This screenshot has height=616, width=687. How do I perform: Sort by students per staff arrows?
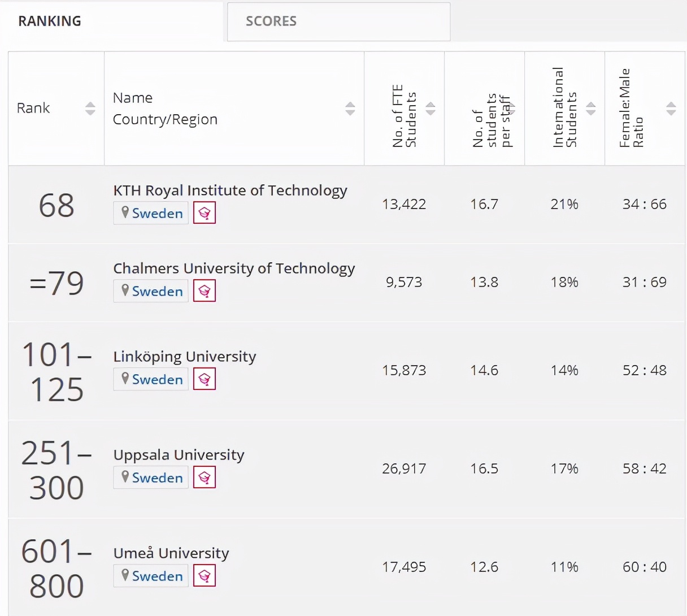511,109
